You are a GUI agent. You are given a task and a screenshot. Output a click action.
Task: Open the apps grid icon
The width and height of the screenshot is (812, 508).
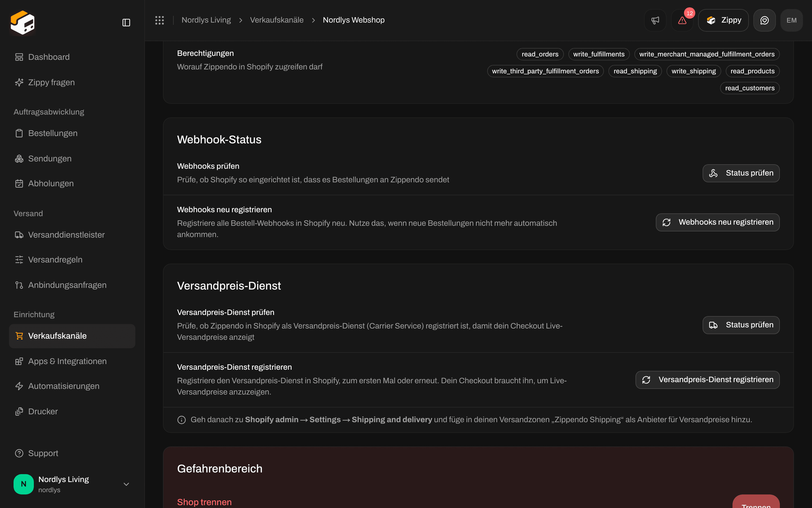tap(160, 20)
